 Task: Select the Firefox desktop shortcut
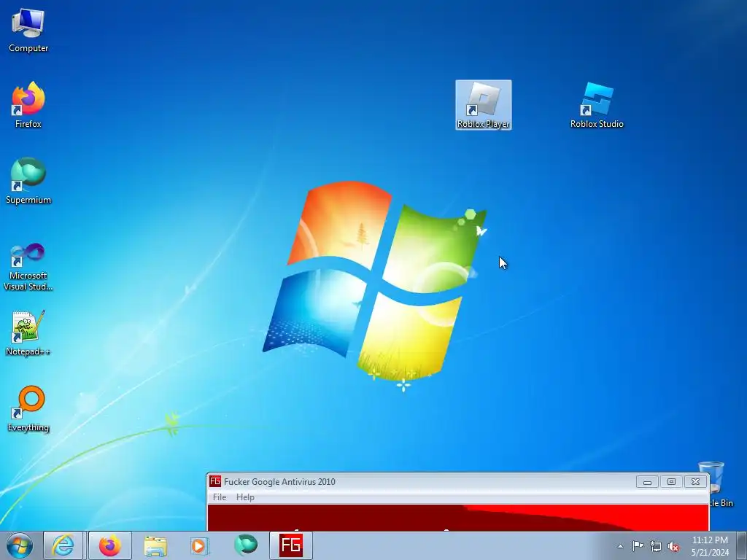(28, 105)
